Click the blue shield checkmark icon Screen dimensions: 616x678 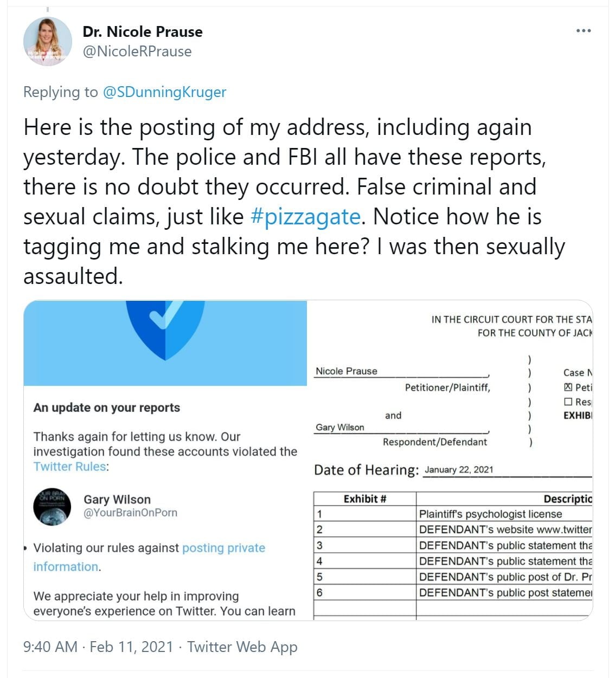tap(165, 326)
